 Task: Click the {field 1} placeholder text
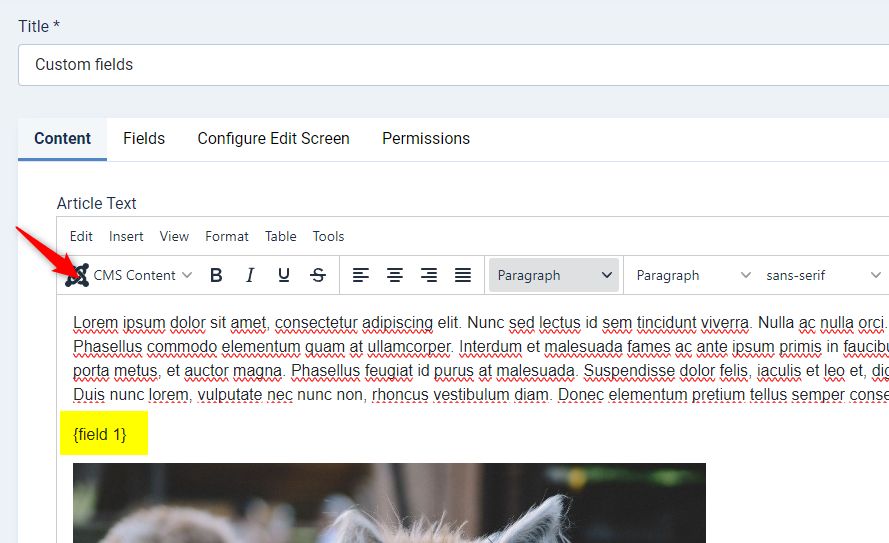coord(100,435)
